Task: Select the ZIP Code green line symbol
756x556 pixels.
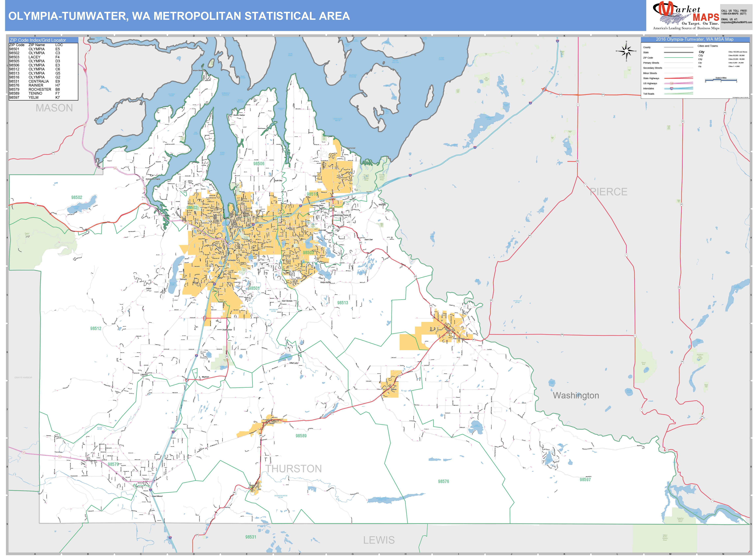Action: tap(679, 58)
